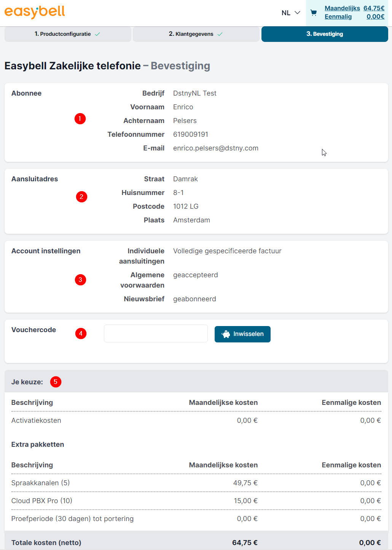Click the checkmark next to Klantgegevens
Screen dimensions: 392x550
tap(220, 34)
